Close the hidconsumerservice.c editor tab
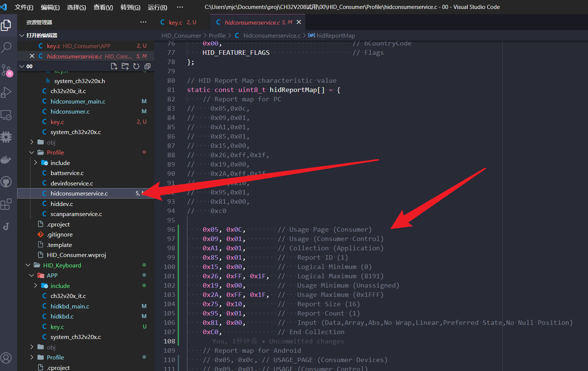 tap(299, 22)
